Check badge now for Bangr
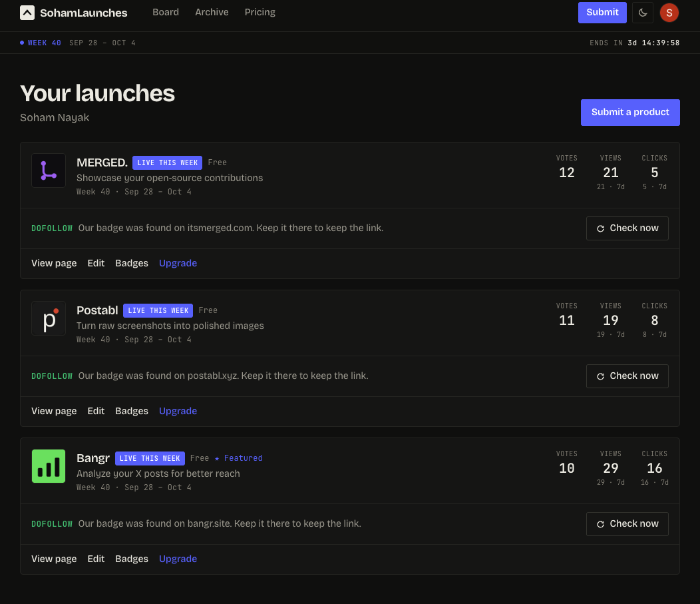The width and height of the screenshot is (700, 604). (627, 524)
